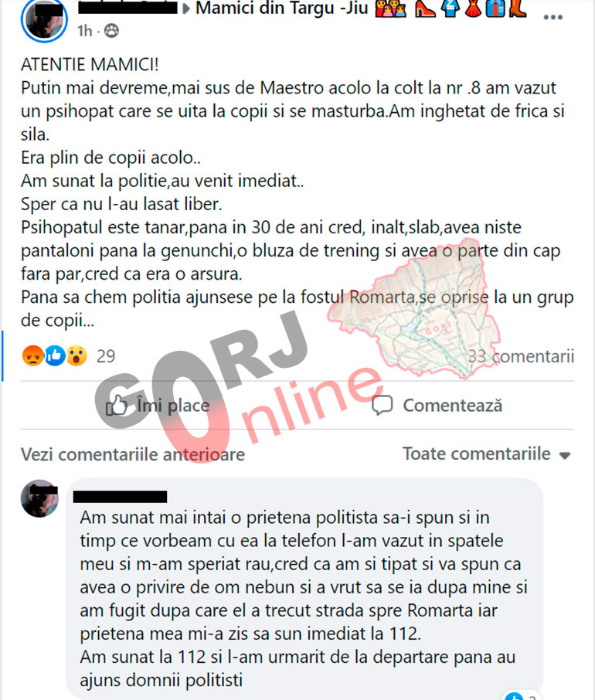Open the Toate comentariile filter dropdown
Viewport: 595px width, 700px height.
click(487, 454)
